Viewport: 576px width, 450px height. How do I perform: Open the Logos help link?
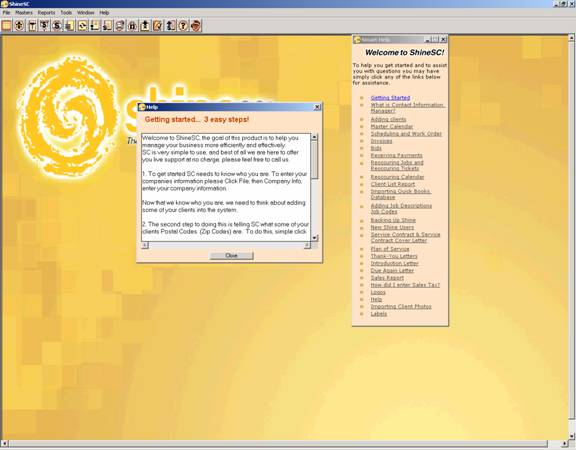click(378, 292)
